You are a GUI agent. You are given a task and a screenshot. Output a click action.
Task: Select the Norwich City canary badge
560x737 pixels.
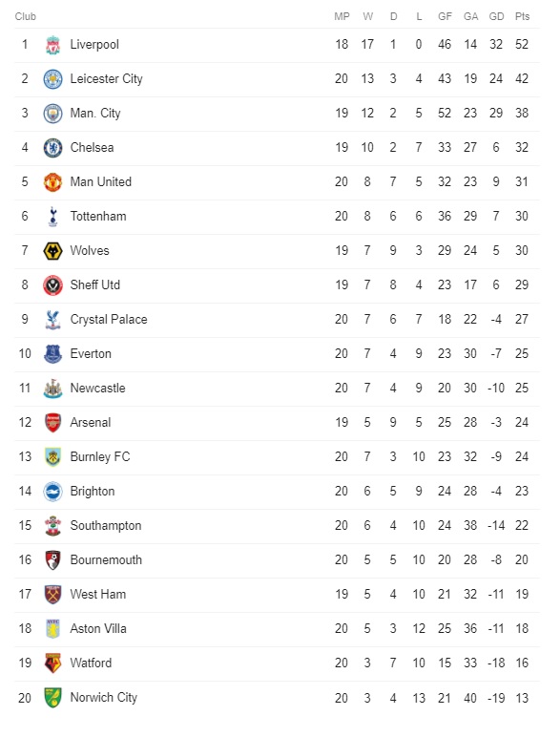coord(52,698)
